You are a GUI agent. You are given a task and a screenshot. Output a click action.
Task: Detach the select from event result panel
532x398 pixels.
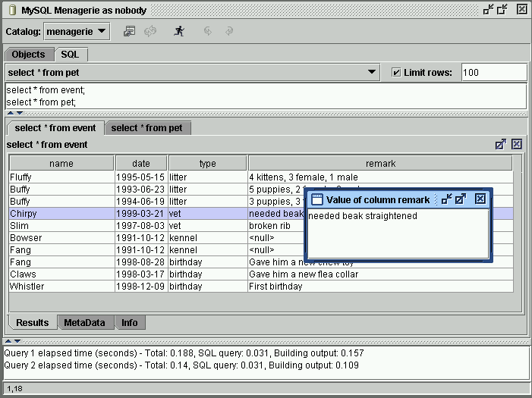pos(500,144)
